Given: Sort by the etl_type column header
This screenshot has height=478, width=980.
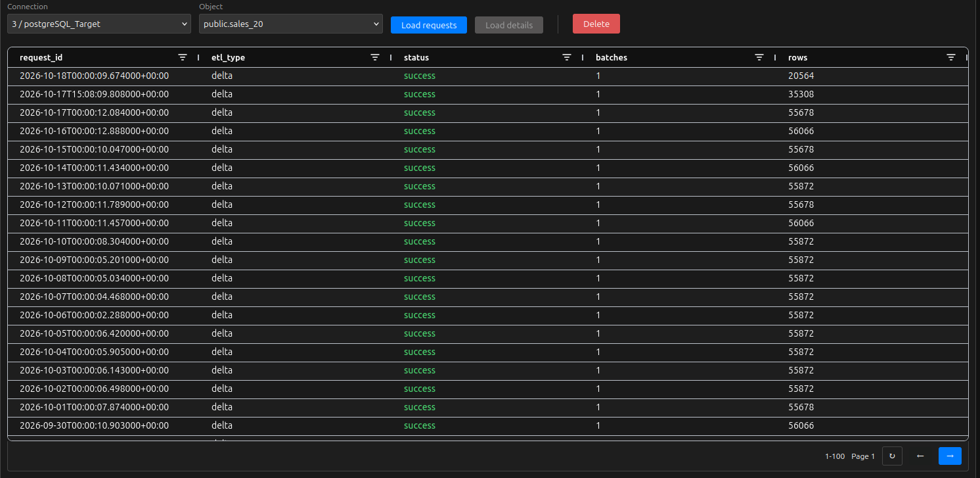Looking at the screenshot, I should [228, 57].
